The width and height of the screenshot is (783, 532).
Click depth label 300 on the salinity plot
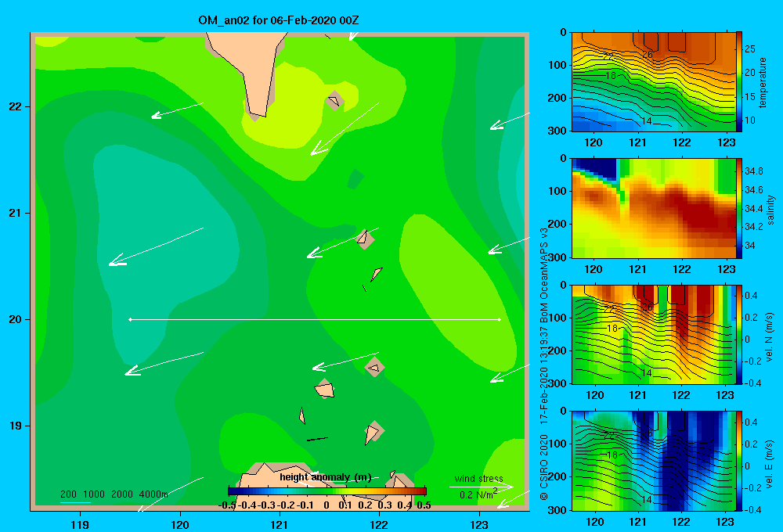tap(557, 257)
